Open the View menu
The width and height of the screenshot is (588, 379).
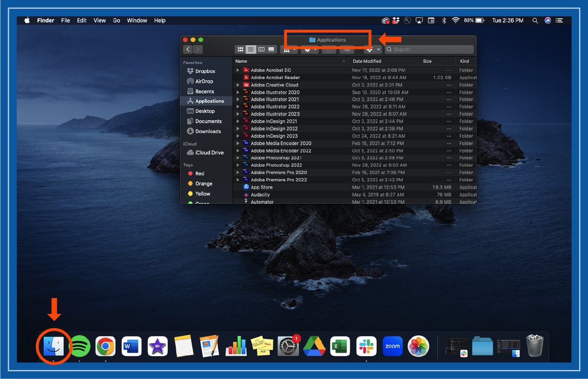point(100,20)
